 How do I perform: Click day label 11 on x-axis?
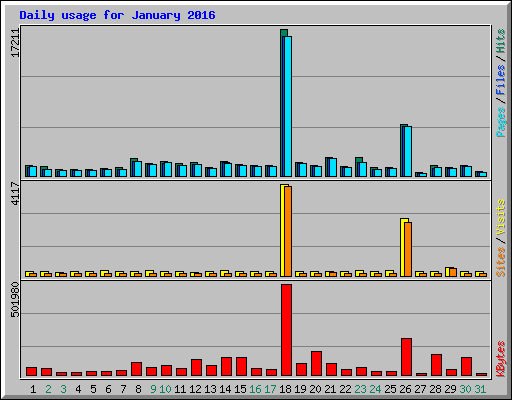180,389
